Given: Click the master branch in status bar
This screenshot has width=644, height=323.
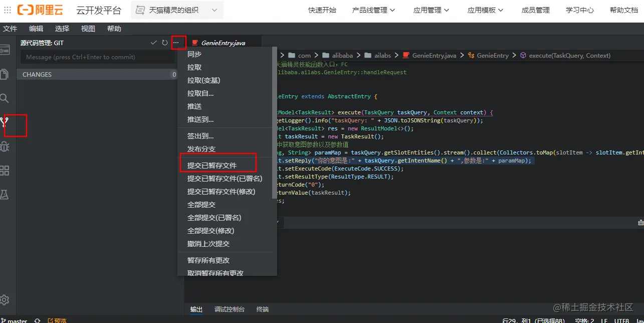Looking at the screenshot, I should coord(14,320).
